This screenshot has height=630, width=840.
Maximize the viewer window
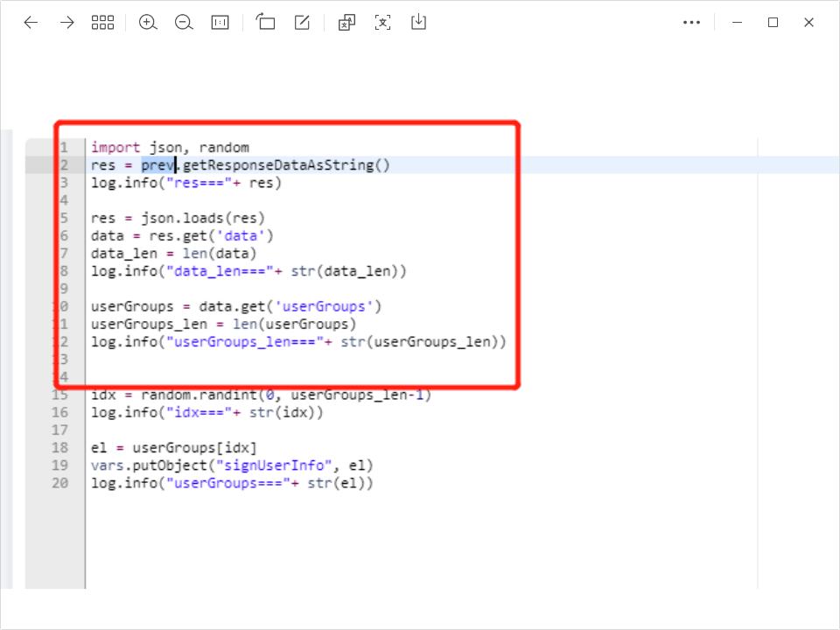point(773,22)
